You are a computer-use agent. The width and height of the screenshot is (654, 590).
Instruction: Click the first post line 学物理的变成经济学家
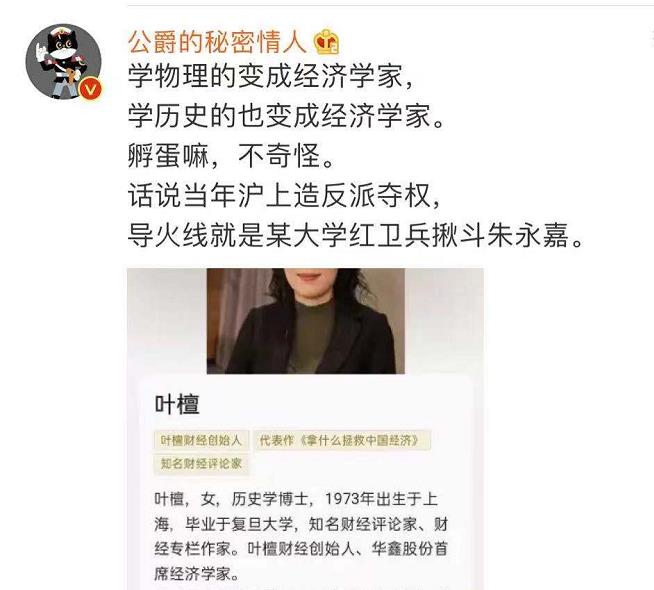[x=271, y=76]
